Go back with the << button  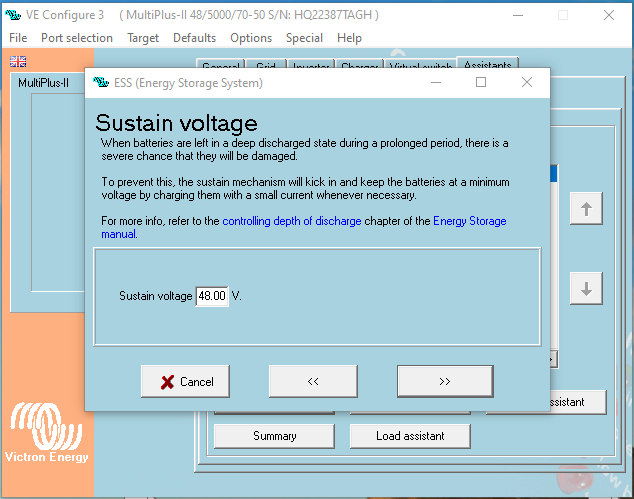click(x=313, y=381)
